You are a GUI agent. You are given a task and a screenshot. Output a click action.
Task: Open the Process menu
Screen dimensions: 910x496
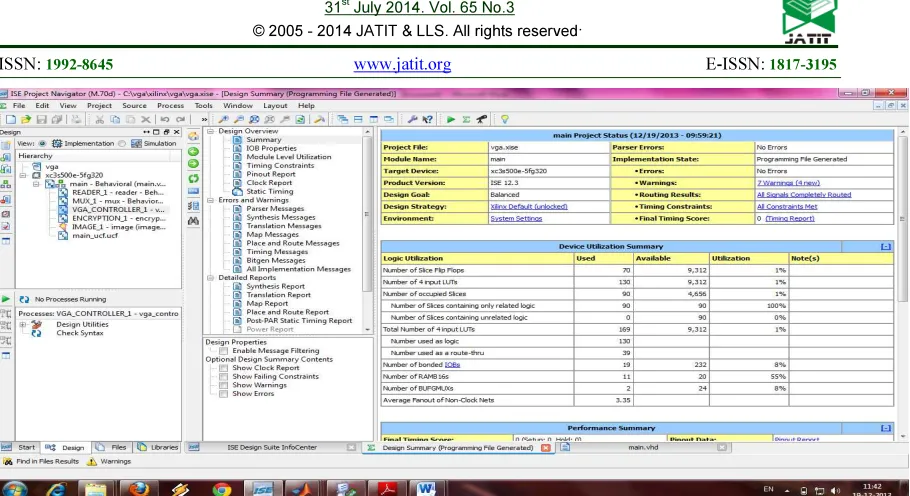pyautogui.click(x=170, y=106)
